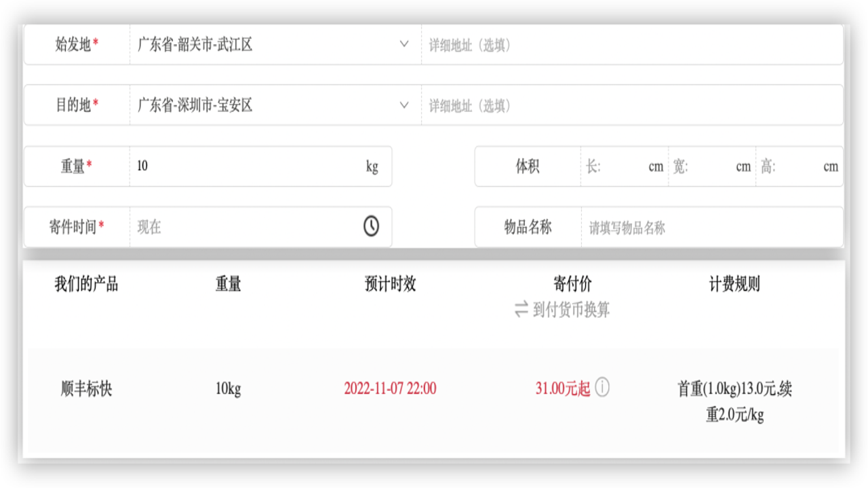Expand the 目的地 dropdown chevron arrow
The image size is (868, 488).
(404, 105)
